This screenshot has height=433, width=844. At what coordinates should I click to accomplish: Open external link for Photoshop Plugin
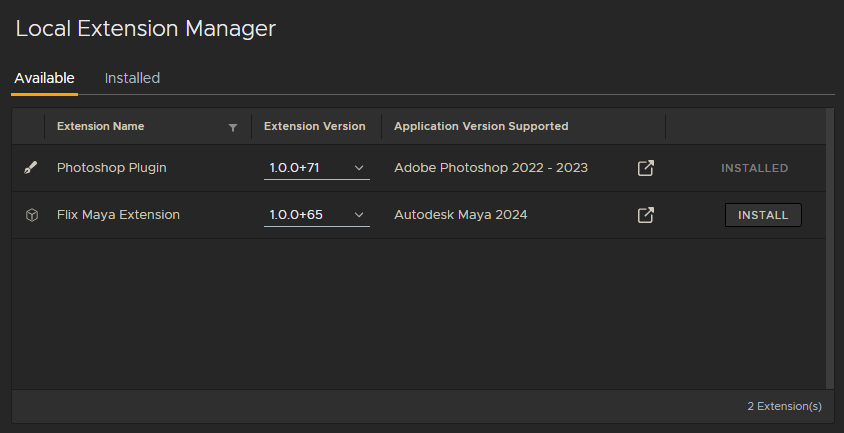point(645,168)
